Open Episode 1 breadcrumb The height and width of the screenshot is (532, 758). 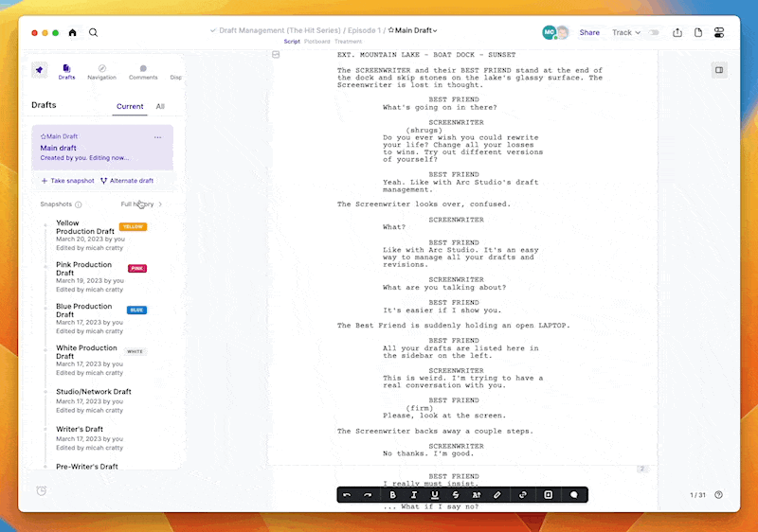click(364, 30)
